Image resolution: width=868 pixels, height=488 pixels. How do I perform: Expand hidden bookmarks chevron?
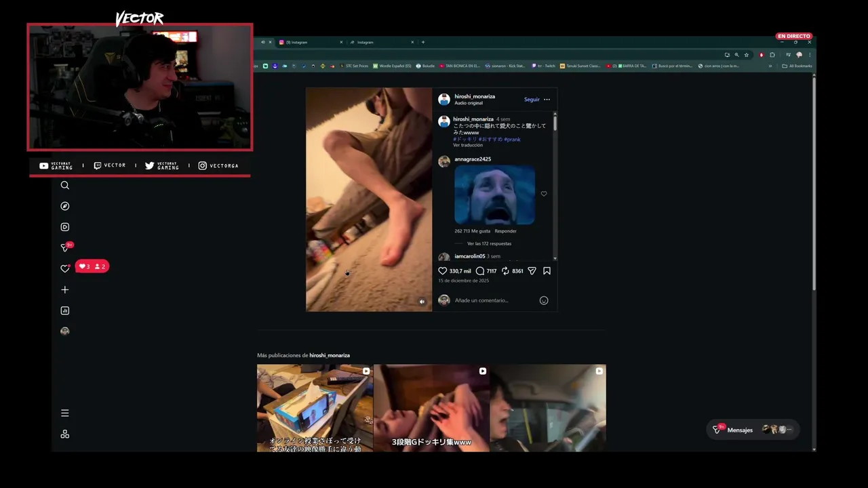[770, 66]
